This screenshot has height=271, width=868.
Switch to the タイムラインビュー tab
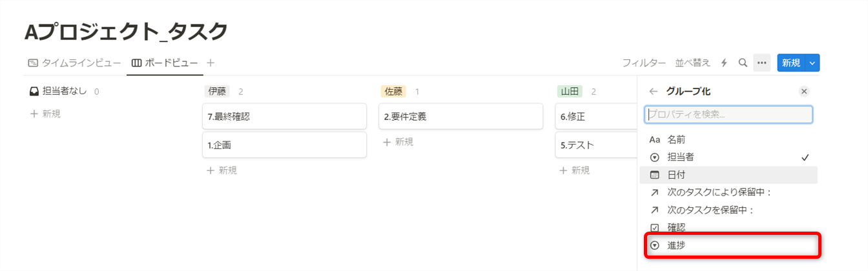click(74, 63)
